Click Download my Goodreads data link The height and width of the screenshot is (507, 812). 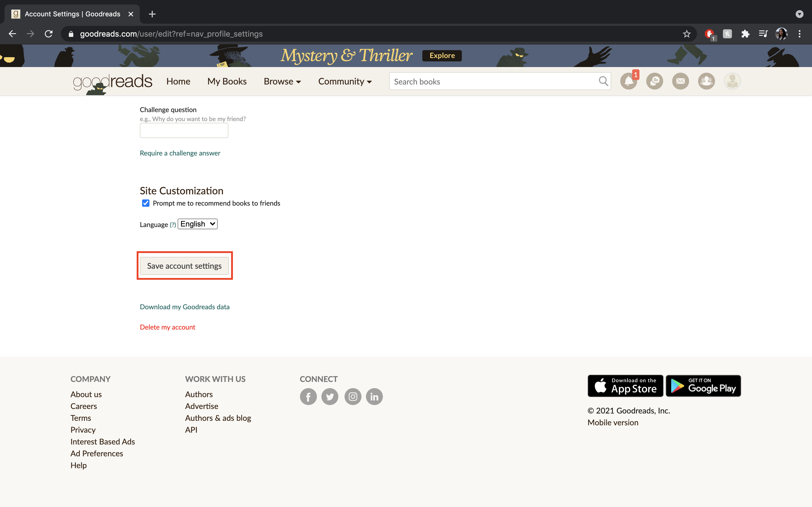(185, 306)
